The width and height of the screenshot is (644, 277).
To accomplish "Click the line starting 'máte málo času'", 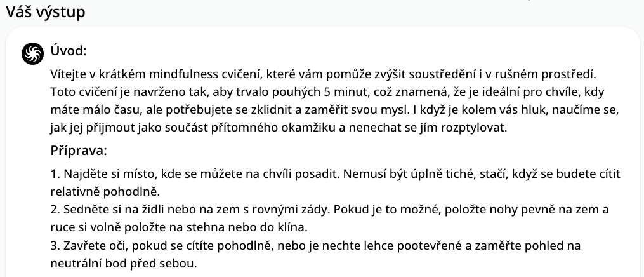I will 335,110.
